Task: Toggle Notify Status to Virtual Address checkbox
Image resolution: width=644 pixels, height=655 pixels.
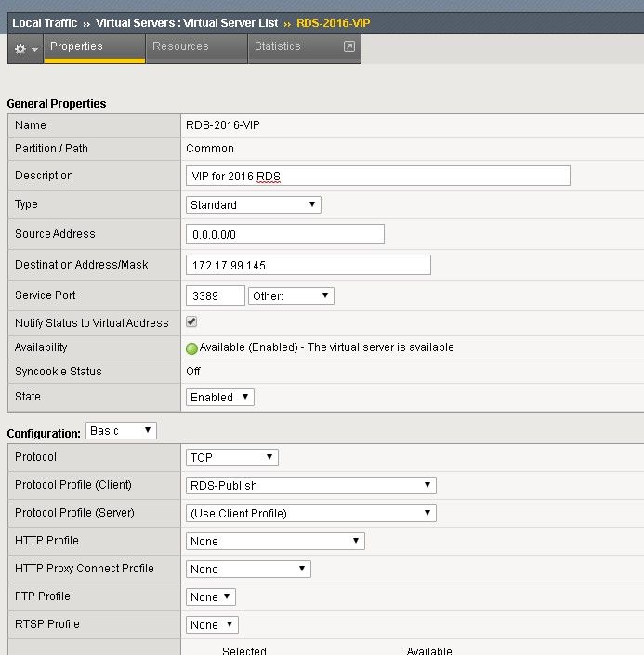Action: click(x=191, y=322)
